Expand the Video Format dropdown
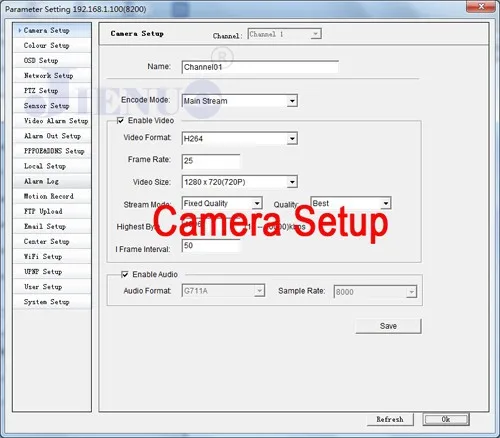This screenshot has width=500, height=438. point(240,138)
